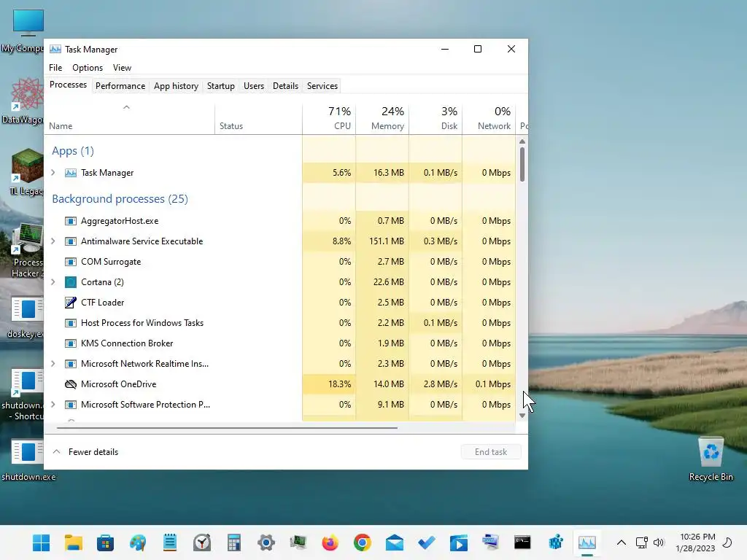Expand Antimalware Service Executable row
Image resolution: width=747 pixels, height=560 pixels.
pyautogui.click(x=53, y=241)
